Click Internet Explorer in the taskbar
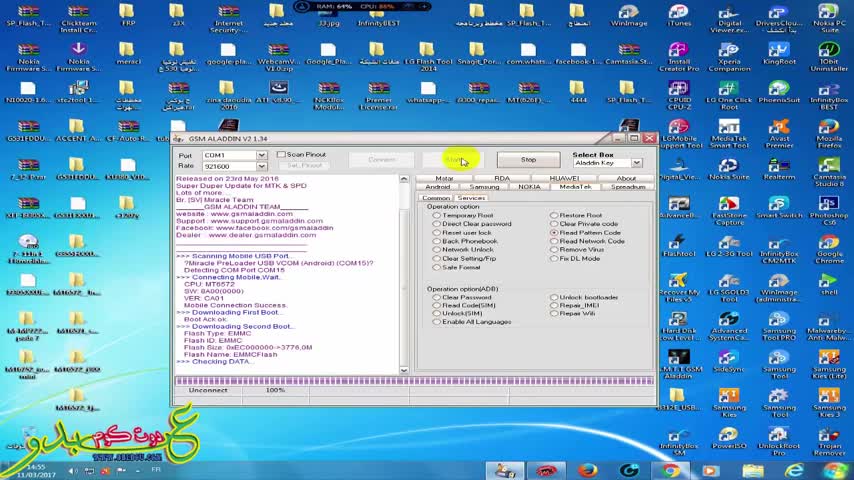The height and width of the screenshot is (480, 854). pos(794,470)
